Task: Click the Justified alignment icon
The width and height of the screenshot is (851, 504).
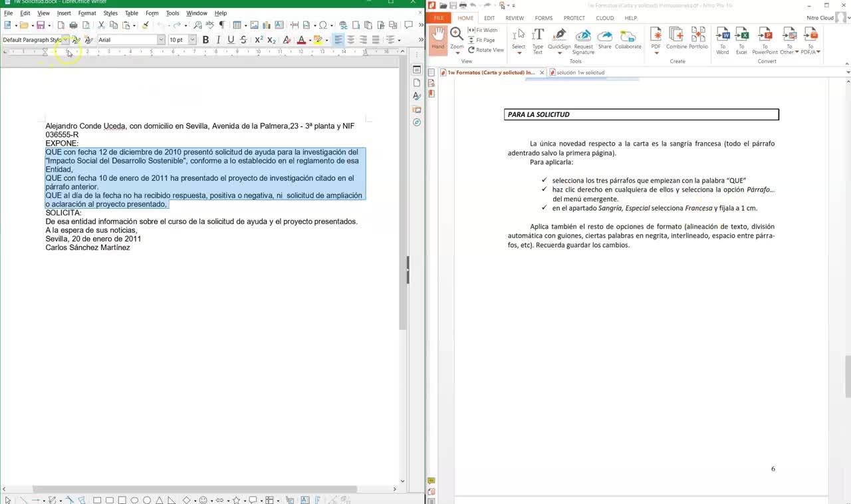Action: click(x=376, y=40)
